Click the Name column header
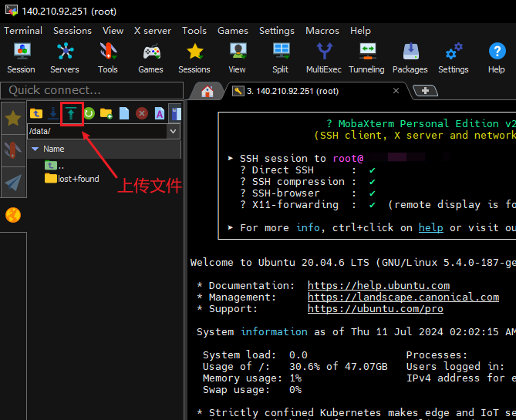This screenshot has width=516, height=420. [104, 149]
